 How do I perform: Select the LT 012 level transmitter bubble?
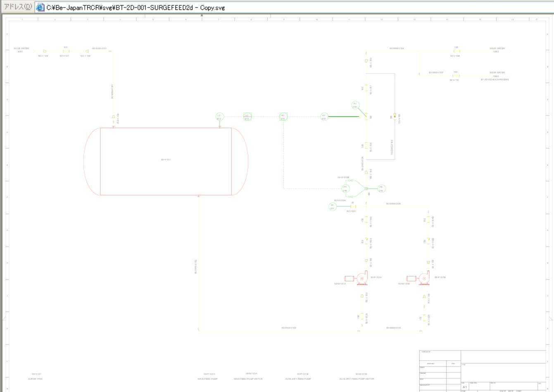point(219,117)
